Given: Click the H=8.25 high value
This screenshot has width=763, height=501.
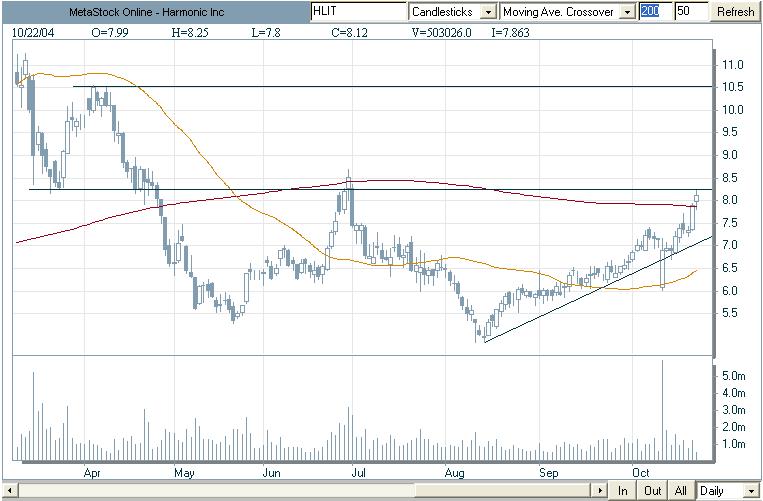Looking at the screenshot, I should click(190, 33).
